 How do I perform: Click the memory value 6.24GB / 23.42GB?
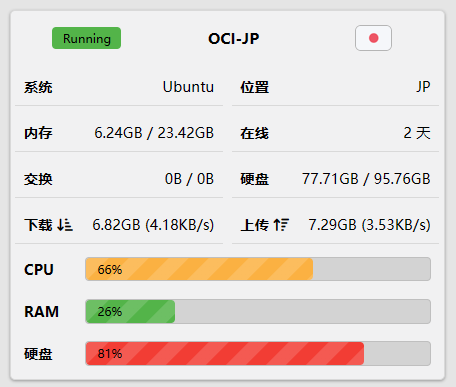(154, 133)
